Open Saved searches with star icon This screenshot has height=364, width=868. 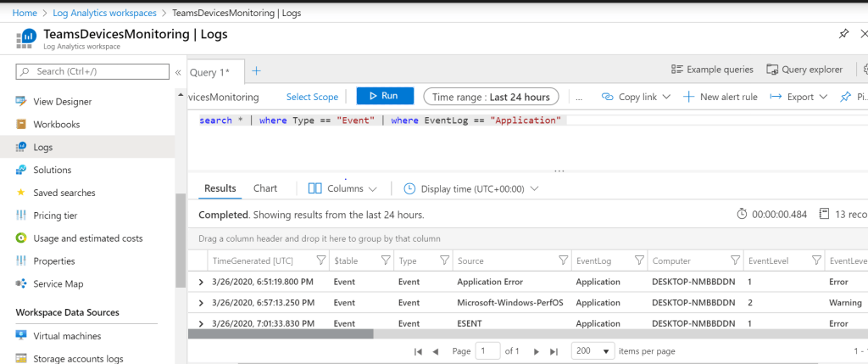click(64, 193)
